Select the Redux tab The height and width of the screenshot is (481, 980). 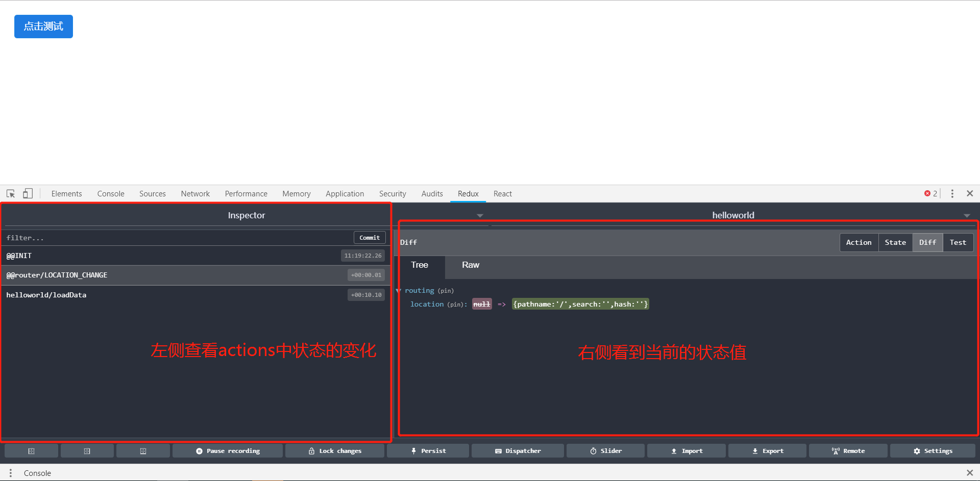click(x=468, y=194)
